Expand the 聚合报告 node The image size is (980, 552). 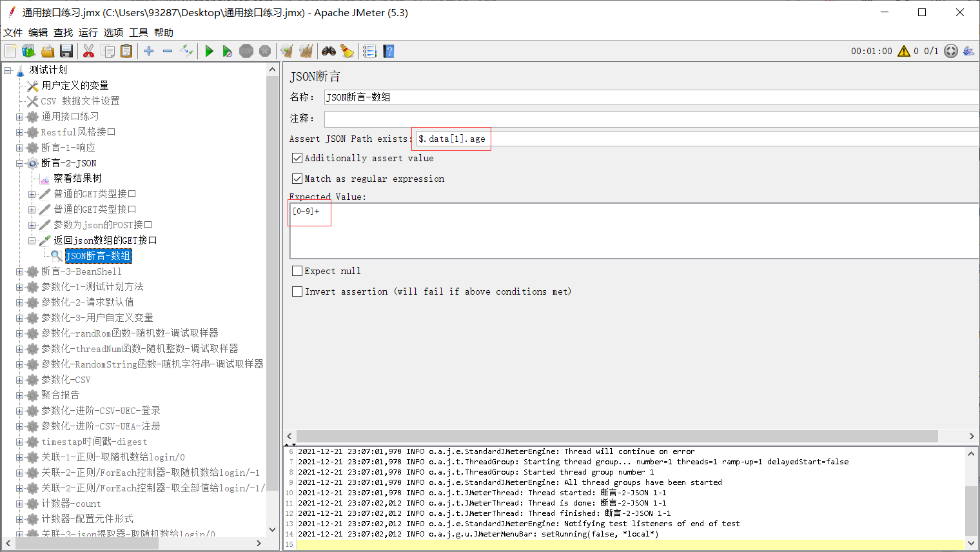pyautogui.click(x=20, y=395)
